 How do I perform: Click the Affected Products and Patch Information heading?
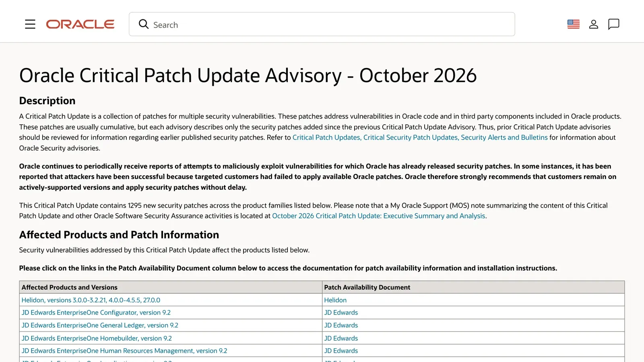click(x=119, y=234)
